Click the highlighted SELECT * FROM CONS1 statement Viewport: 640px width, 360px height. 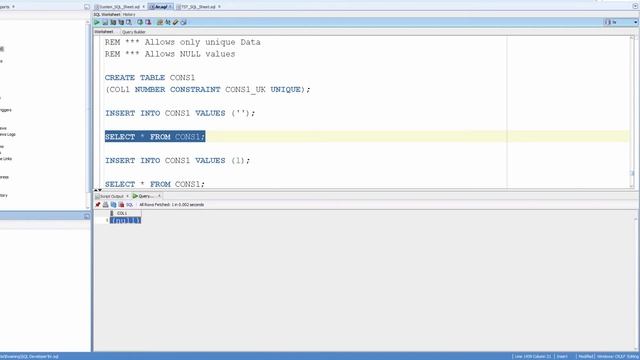tap(155, 137)
